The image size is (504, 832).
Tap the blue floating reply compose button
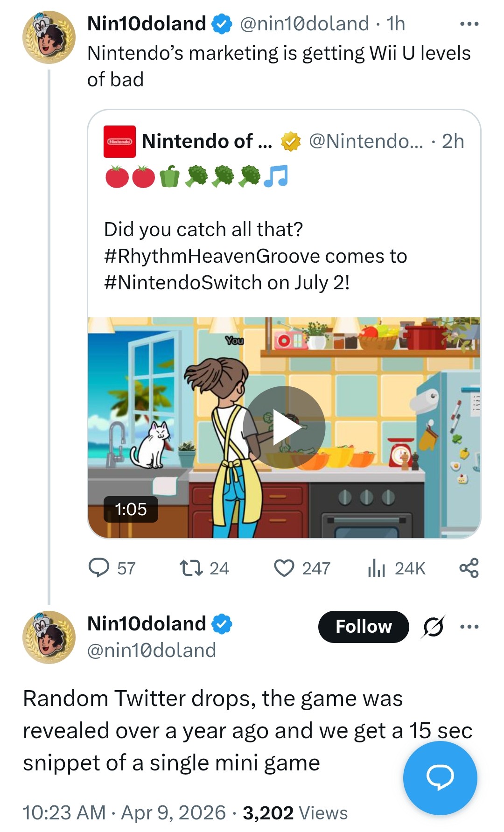pyautogui.click(x=440, y=777)
